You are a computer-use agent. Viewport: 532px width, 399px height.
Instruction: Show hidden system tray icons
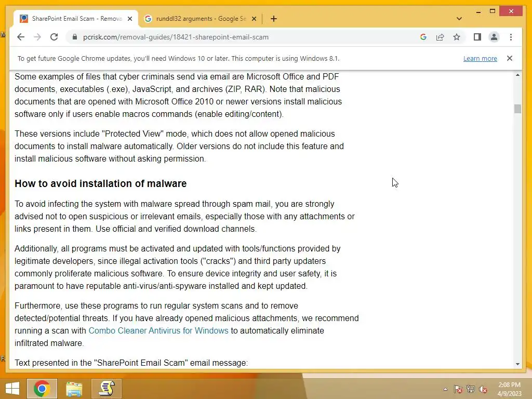pos(445,389)
